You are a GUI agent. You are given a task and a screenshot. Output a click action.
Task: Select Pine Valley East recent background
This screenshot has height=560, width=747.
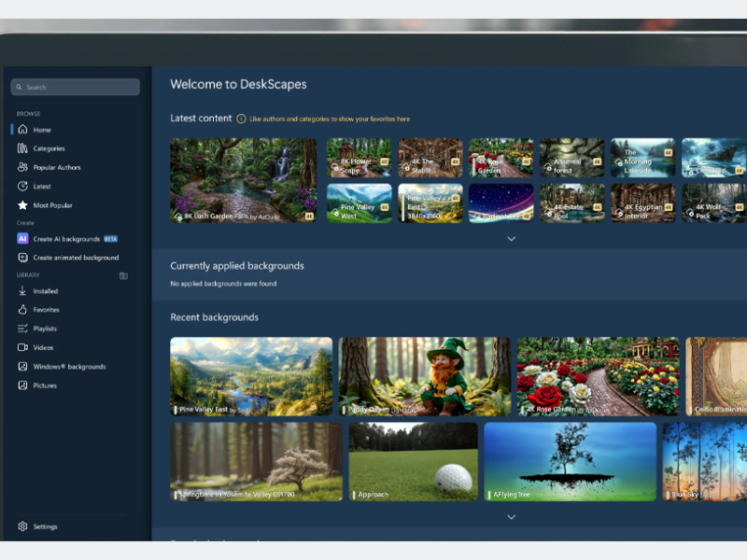click(x=251, y=377)
